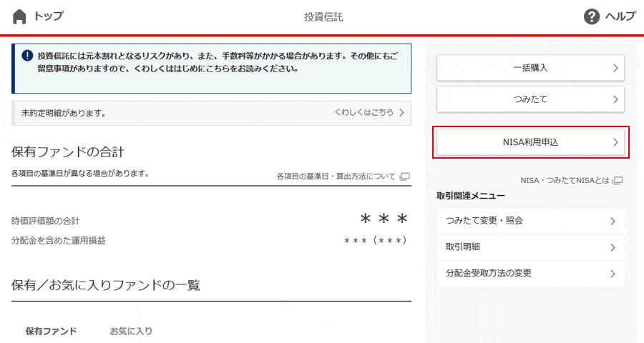
Task: Click the arrow on NISA利用申込
Action: (615, 142)
